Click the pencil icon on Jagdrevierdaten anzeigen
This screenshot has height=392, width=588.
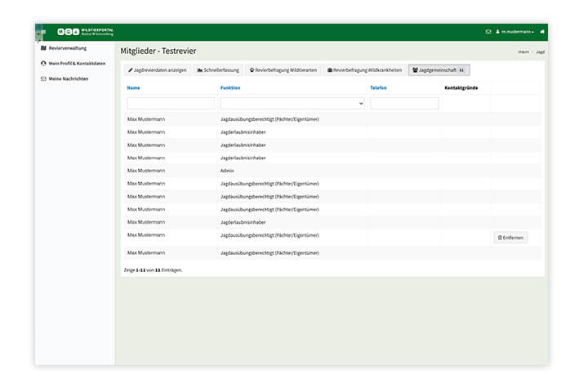131,70
